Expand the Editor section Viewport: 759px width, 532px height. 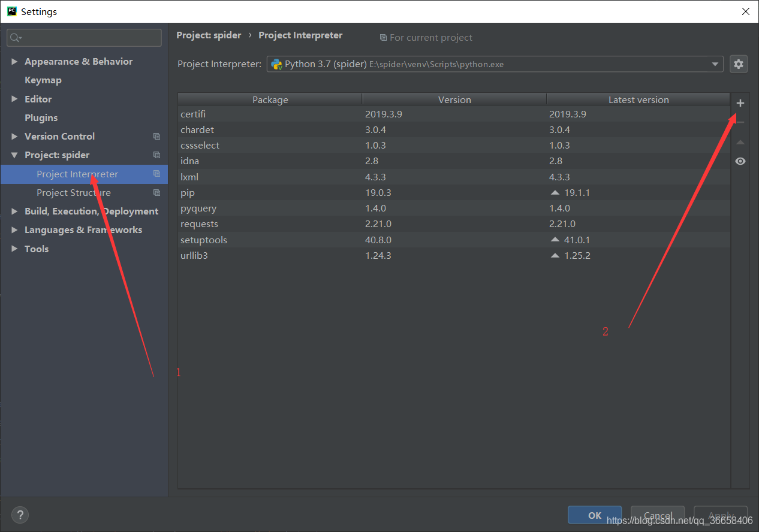pyautogui.click(x=14, y=99)
